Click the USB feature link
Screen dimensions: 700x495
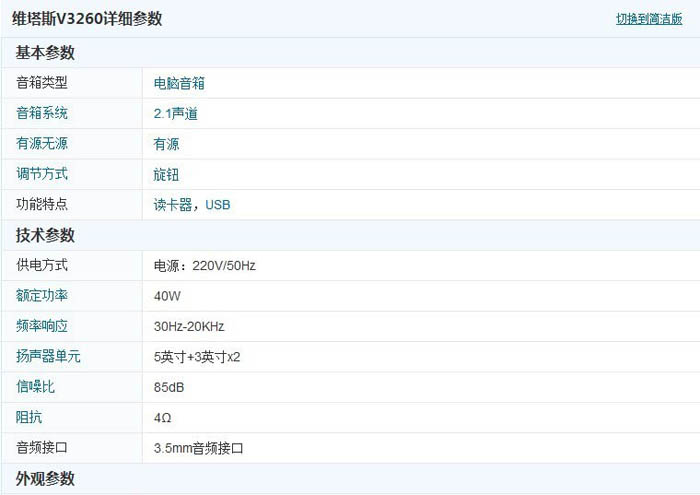(x=218, y=205)
